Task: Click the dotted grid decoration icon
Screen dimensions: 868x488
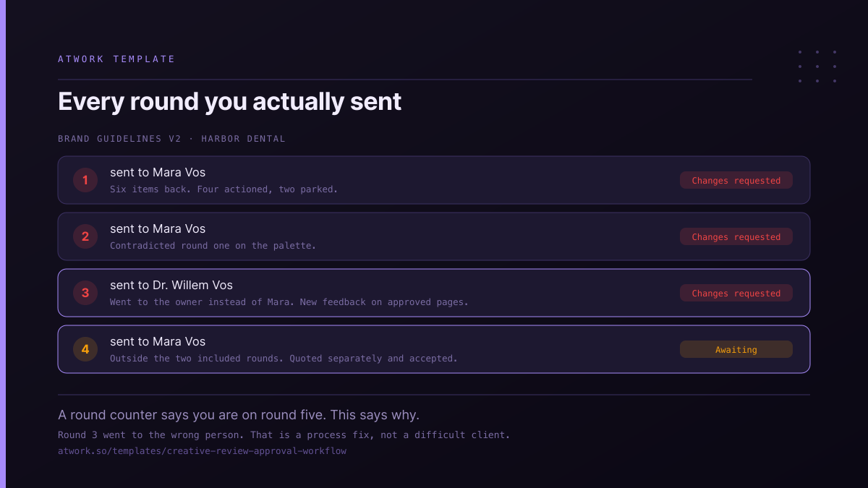Action: (817, 67)
